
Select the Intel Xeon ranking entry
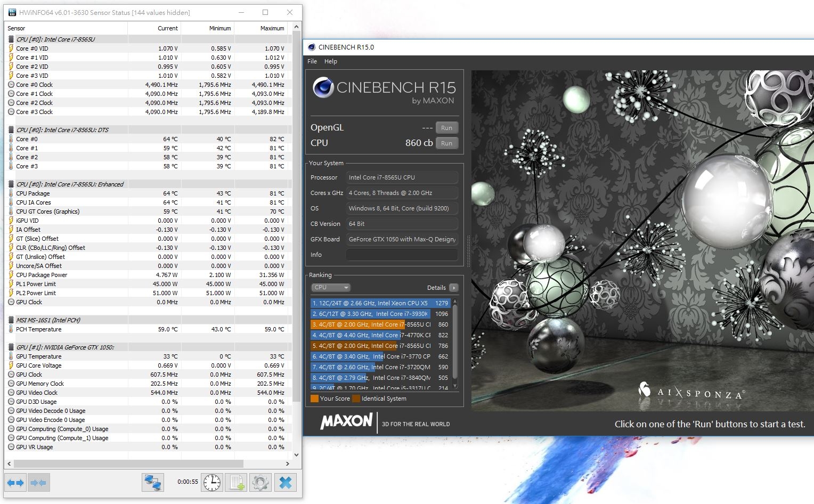point(373,303)
